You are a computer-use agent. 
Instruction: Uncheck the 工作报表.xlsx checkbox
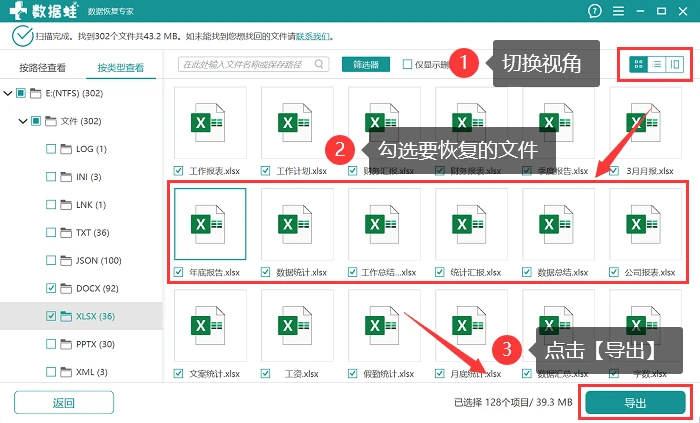178,170
